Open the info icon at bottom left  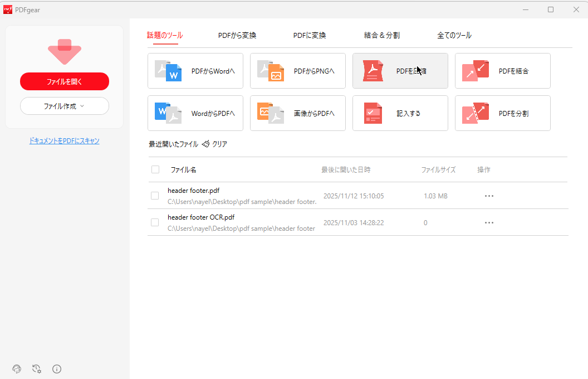tap(56, 368)
